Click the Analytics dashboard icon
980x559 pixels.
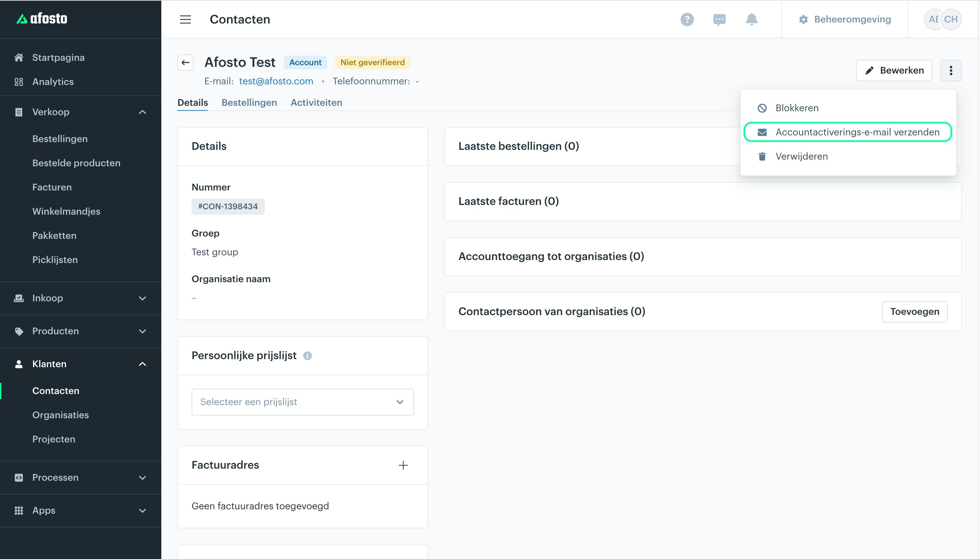pos(19,82)
